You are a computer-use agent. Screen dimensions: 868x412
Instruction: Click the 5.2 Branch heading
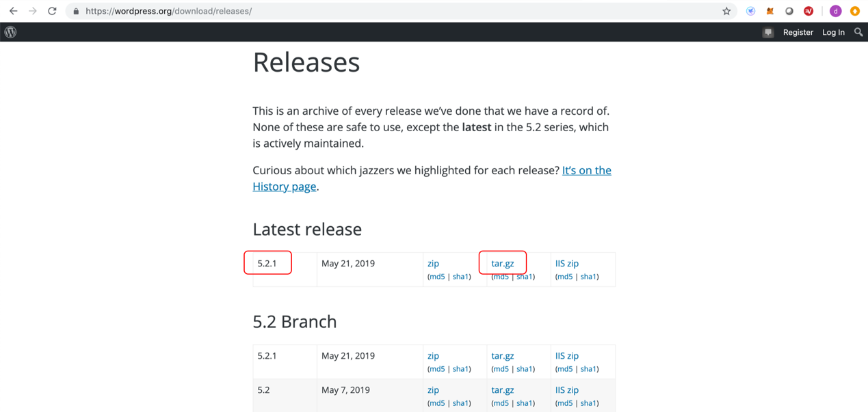click(295, 321)
